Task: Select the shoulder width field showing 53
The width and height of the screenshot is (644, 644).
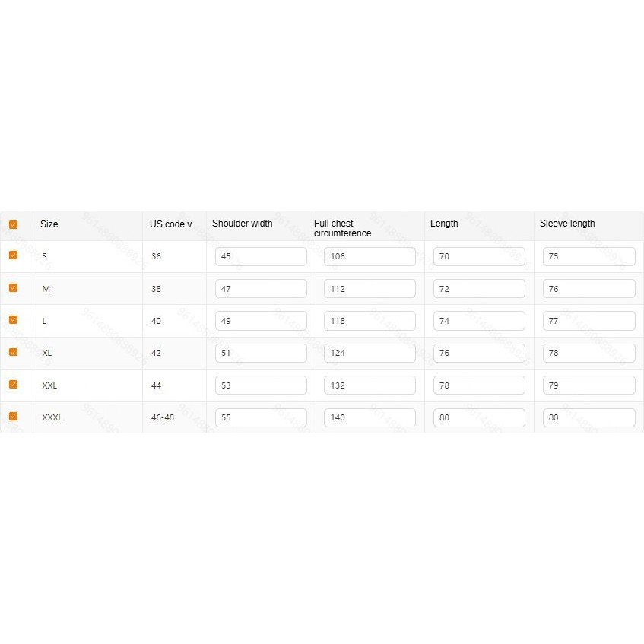Action: click(261, 385)
